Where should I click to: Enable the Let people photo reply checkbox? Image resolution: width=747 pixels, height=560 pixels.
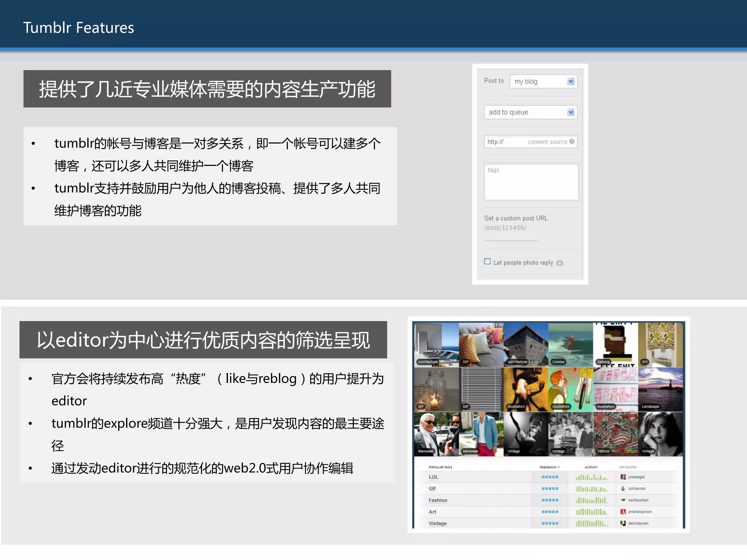point(487,261)
